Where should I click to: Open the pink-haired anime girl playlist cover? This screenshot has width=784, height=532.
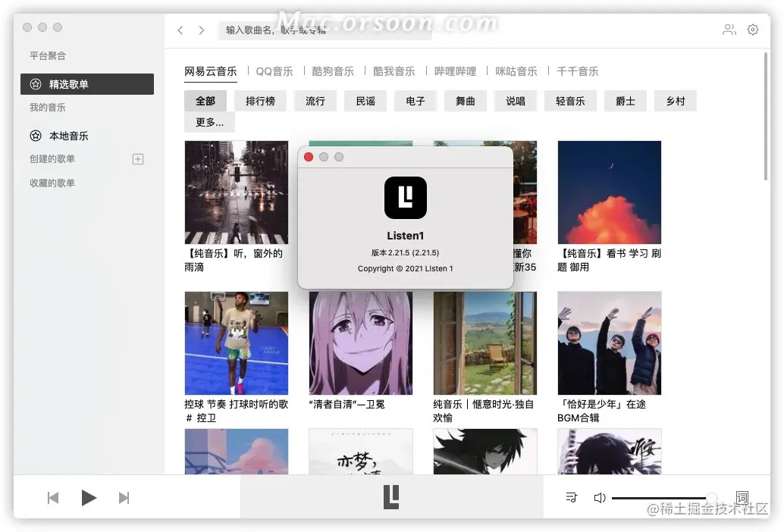[x=361, y=343]
